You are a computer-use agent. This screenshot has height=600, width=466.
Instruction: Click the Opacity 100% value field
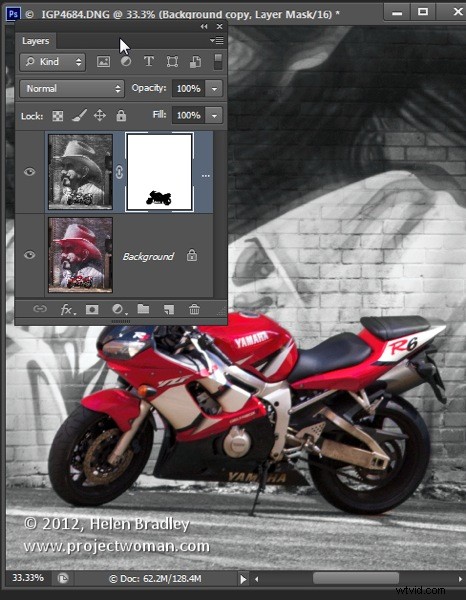click(x=188, y=89)
